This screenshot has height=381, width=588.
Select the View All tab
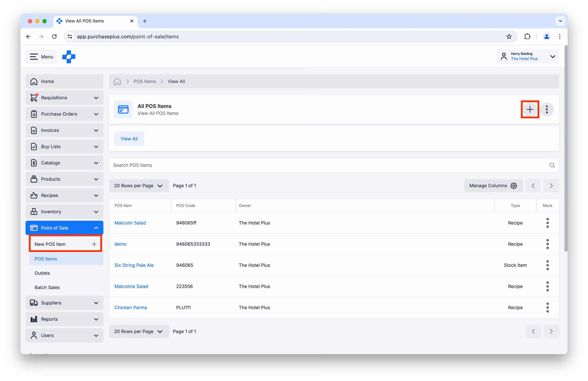coord(129,139)
